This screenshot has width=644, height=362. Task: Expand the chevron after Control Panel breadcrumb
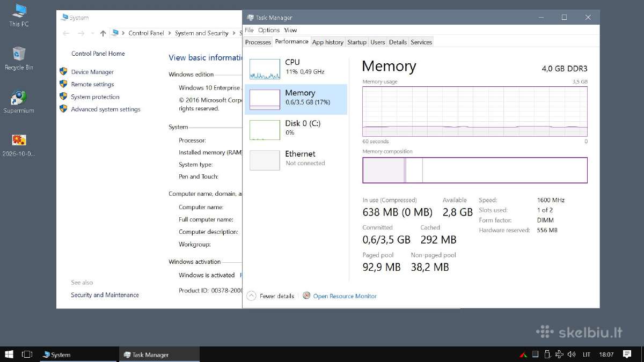click(x=169, y=33)
